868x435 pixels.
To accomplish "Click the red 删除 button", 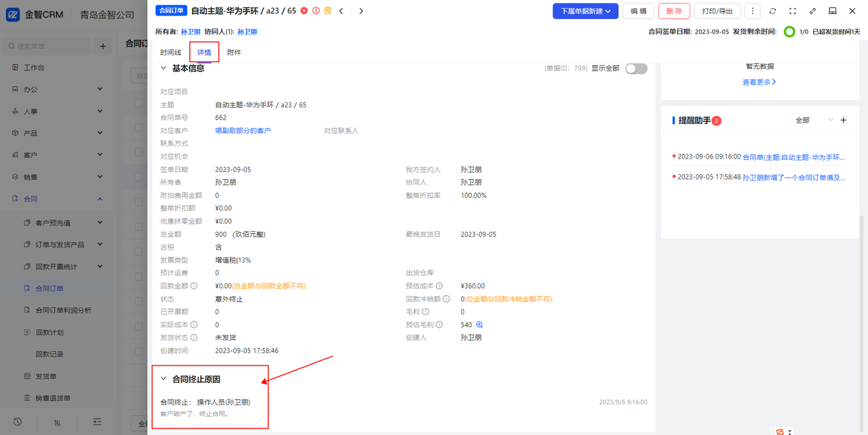I will [674, 11].
